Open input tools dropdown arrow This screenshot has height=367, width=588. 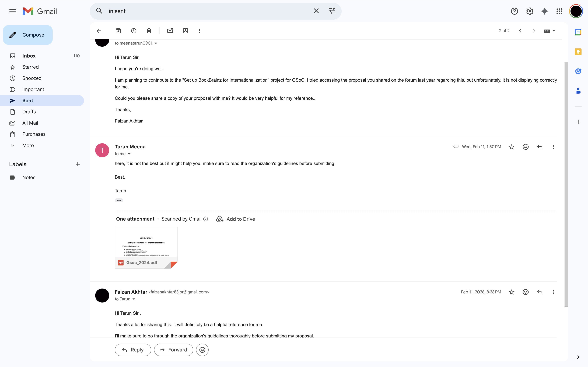pos(554,31)
